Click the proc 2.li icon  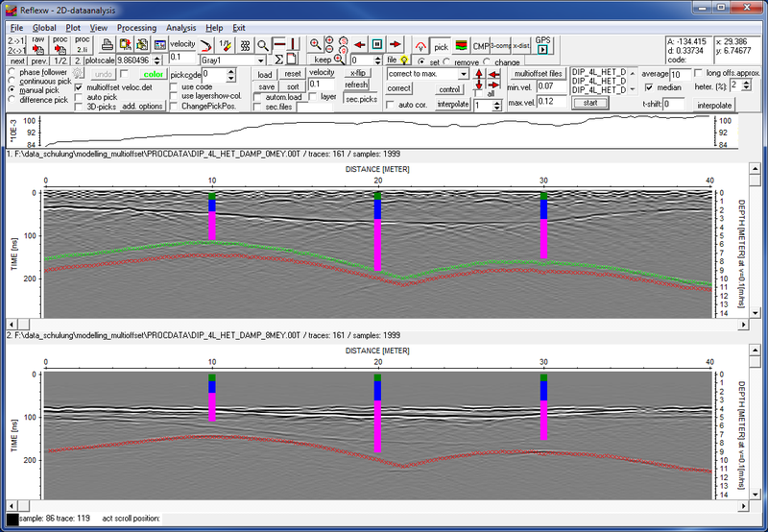(82, 45)
